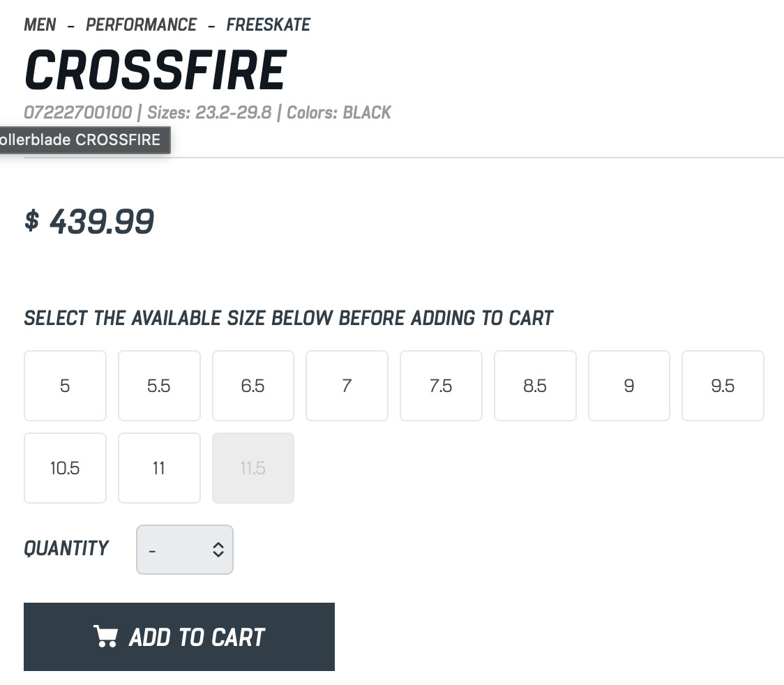Screen dimensions: 784x685
Task: Select size 11 option
Action: click(159, 468)
